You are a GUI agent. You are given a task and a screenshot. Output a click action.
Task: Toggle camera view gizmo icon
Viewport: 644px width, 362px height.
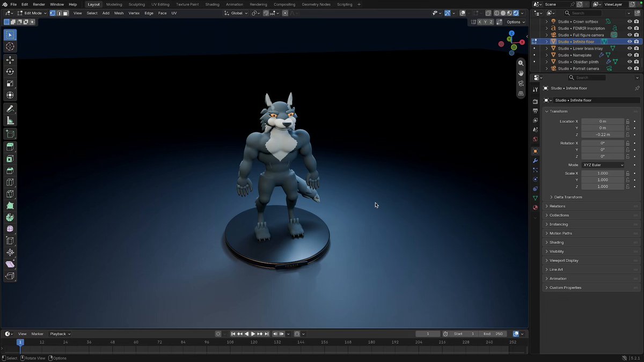point(521,84)
